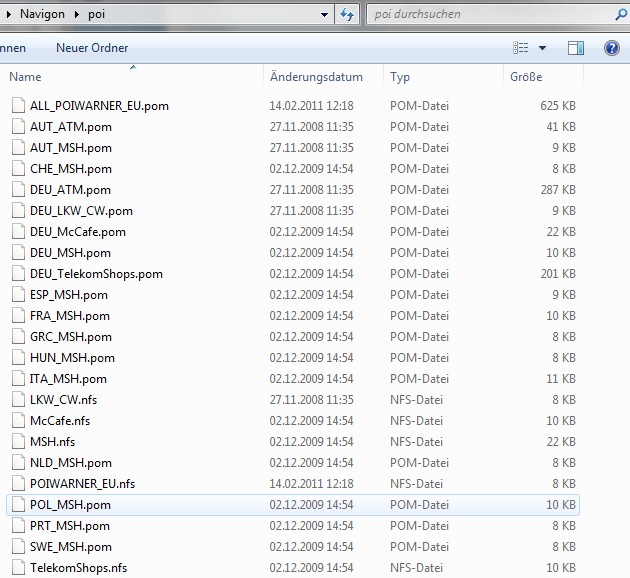Select the file name DEU_ATM.pom

(70, 190)
